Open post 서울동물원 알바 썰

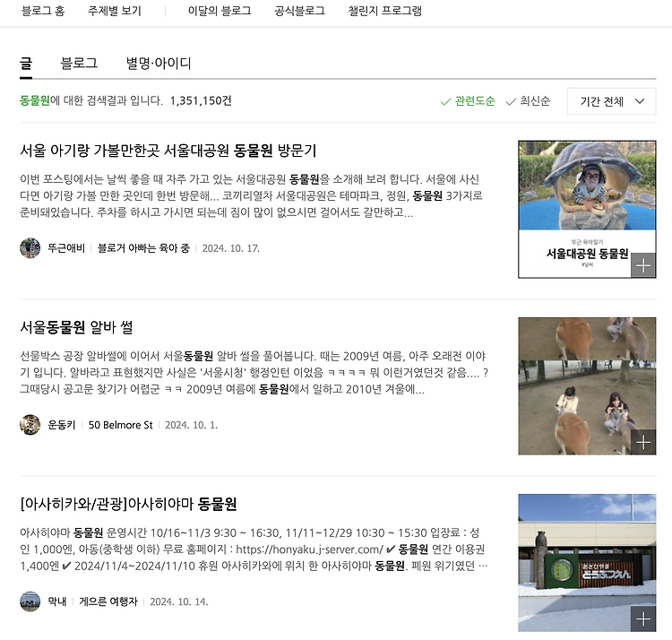point(76,327)
